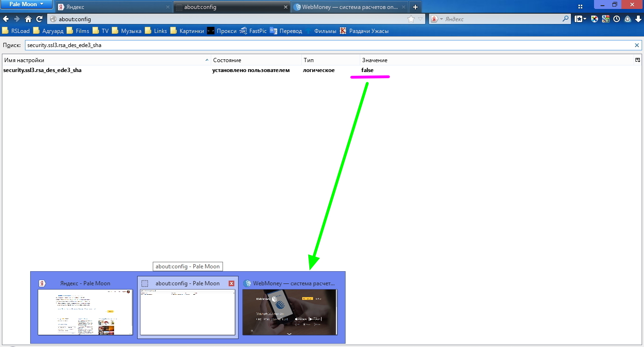The image size is (644, 347).
Task: Click the установлено пользователем status cell
Action: pyautogui.click(x=251, y=70)
